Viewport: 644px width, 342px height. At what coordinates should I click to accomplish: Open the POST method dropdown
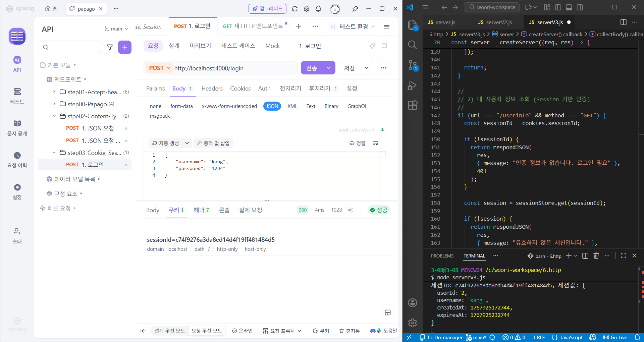point(159,68)
